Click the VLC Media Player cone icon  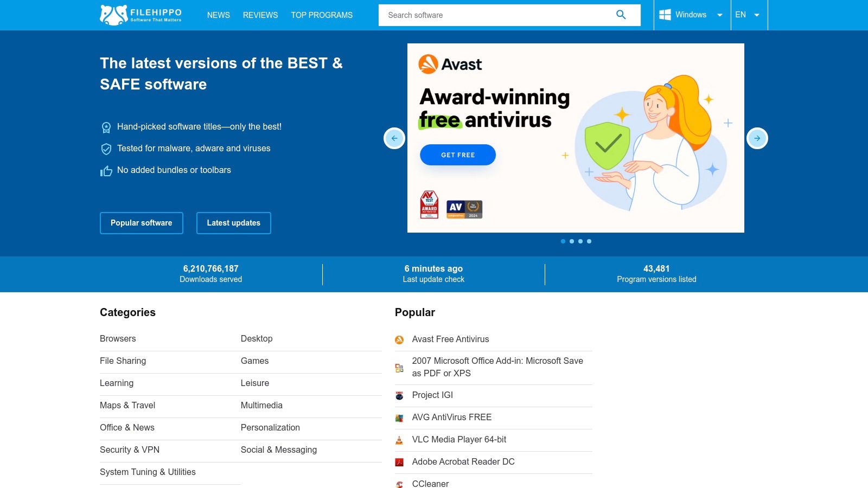pyautogui.click(x=399, y=440)
